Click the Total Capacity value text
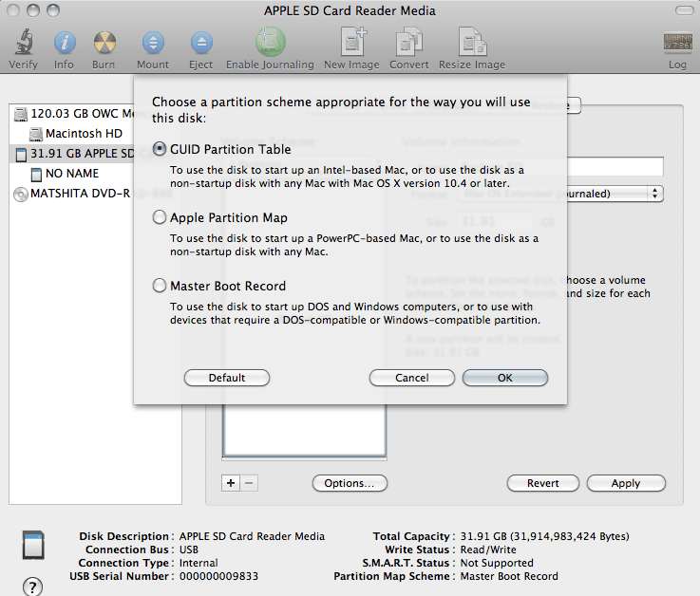The height and width of the screenshot is (596, 700). (544, 536)
